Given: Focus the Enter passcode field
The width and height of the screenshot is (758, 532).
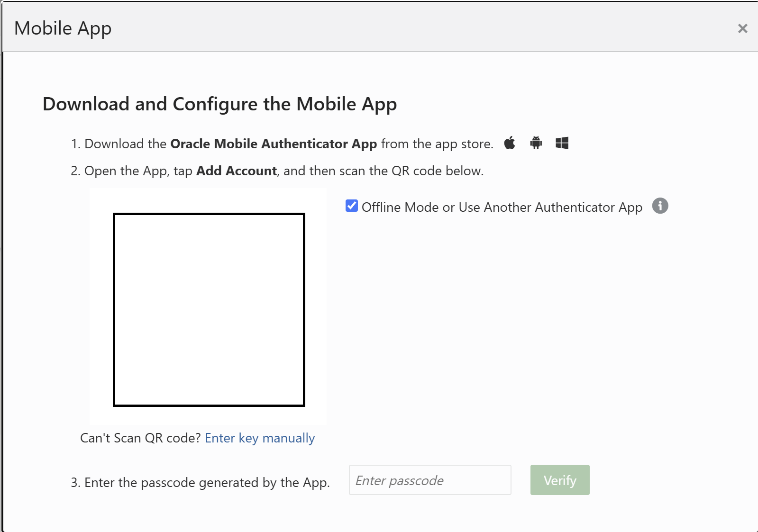Looking at the screenshot, I should click(430, 480).
